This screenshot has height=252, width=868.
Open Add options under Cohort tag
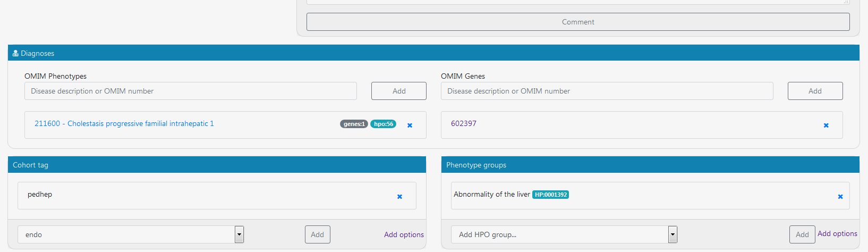(x=404, y=234)
